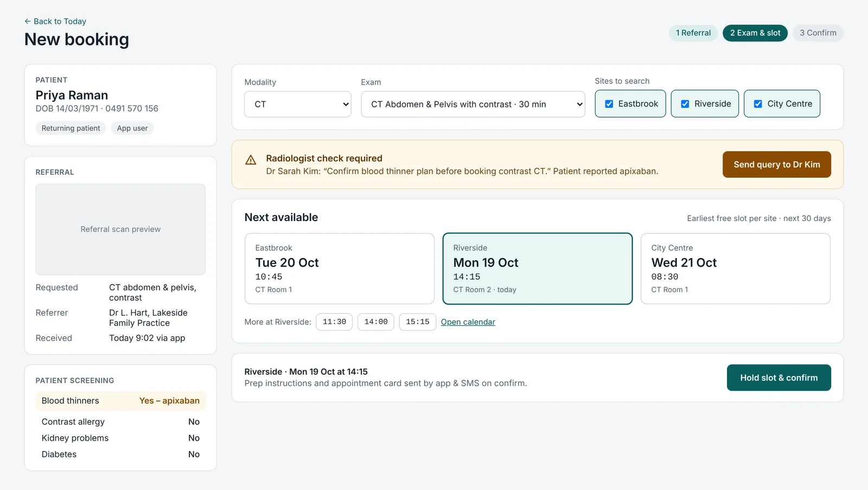This screenshot has height=490, width=868.
Task: Toggle the Eastbrook site checkbox
Action: (x=609, y=104)
